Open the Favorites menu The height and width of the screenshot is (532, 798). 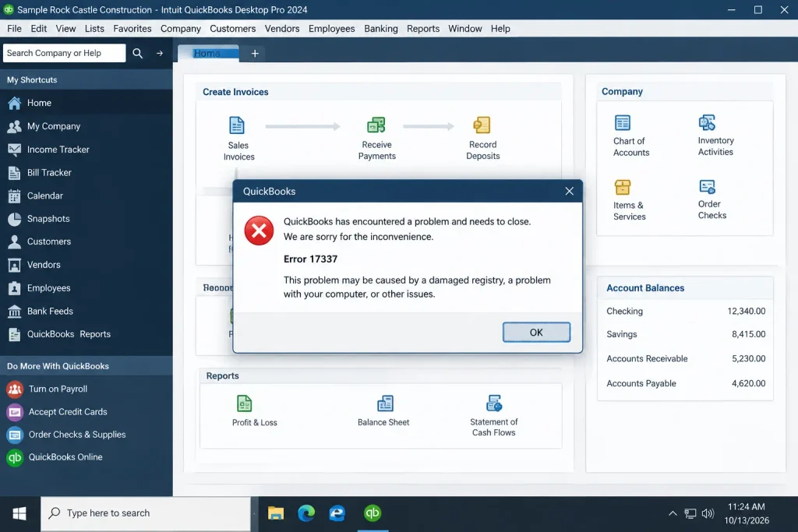(x=132, y=29)
